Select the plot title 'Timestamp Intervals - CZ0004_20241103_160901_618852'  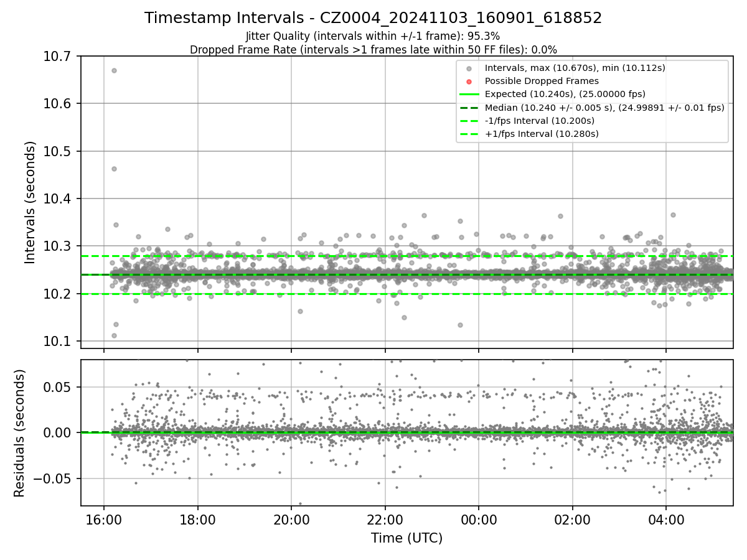[373, 18]
